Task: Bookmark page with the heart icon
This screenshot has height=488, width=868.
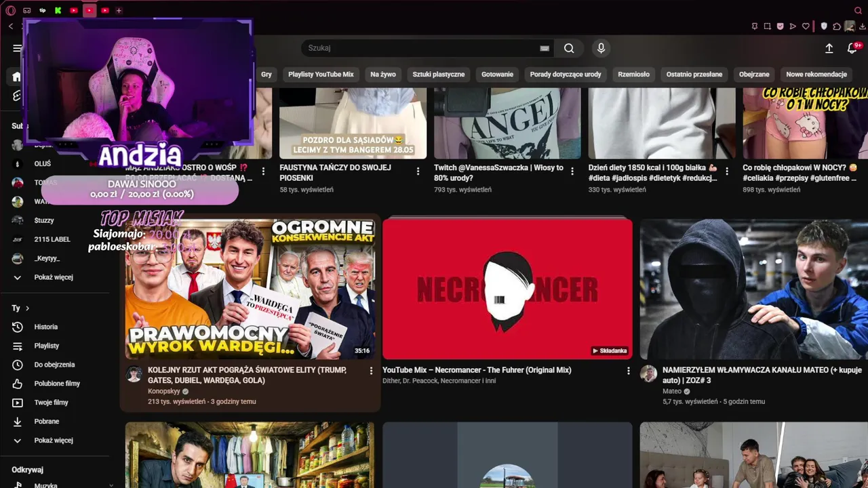Action: click(x=806, y=26)
